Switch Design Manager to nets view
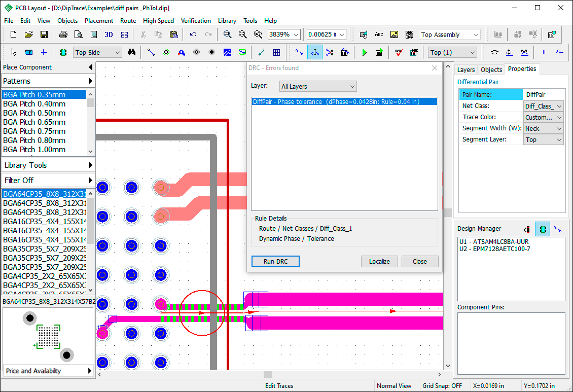This screenshot has height=392, width=573. tap(558, 229)
